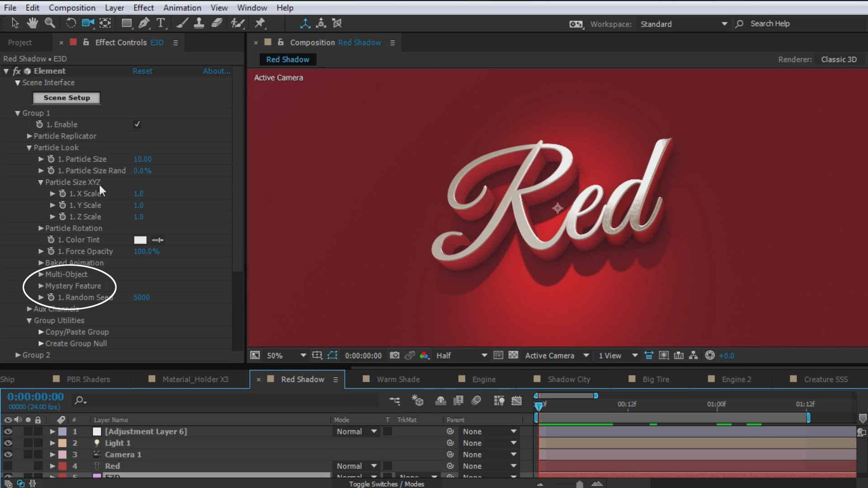This screenshot has width=868, height=488.
Task: Click the Reset link for Element
Action: [x=142, y=71]
